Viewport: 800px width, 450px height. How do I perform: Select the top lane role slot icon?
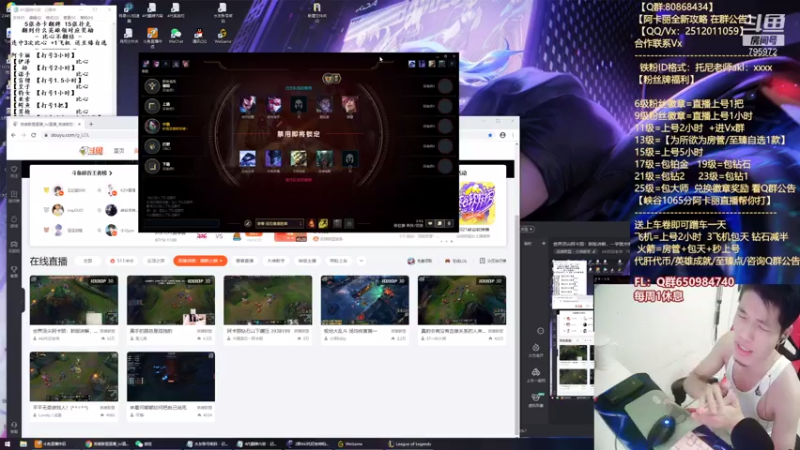(x=152, y=106)
